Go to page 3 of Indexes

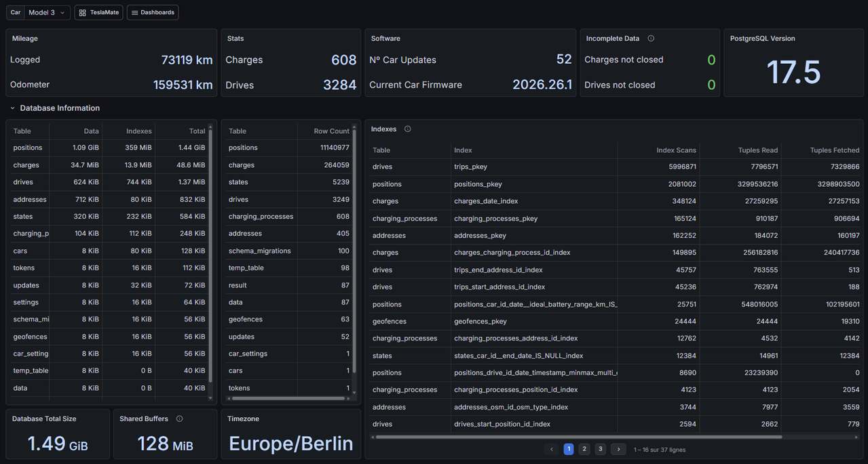pyautogui.click(x=600, y=449)
